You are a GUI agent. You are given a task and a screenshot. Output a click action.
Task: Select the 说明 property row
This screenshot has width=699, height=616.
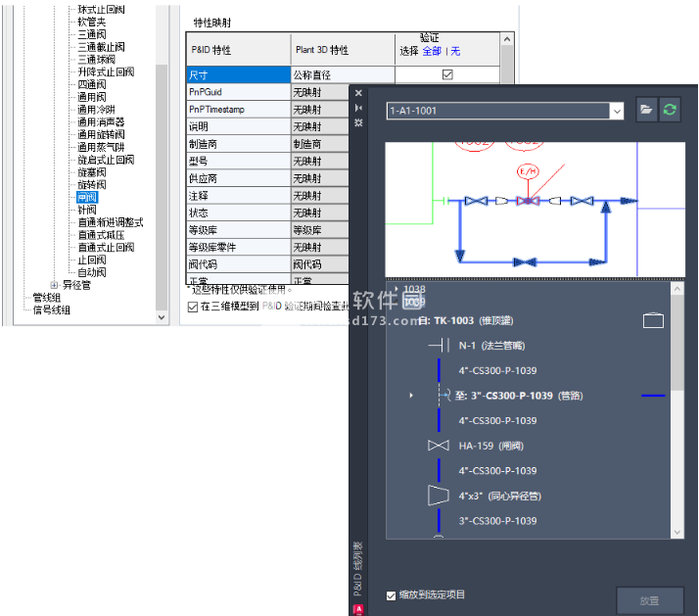click(239, 126)
